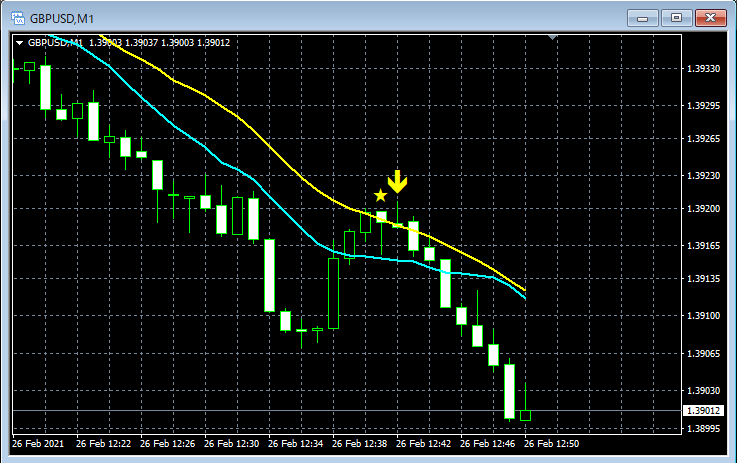737x463 pixels.
Task: Click the OHLC values text in chart header
Action: tap(159, 43)
